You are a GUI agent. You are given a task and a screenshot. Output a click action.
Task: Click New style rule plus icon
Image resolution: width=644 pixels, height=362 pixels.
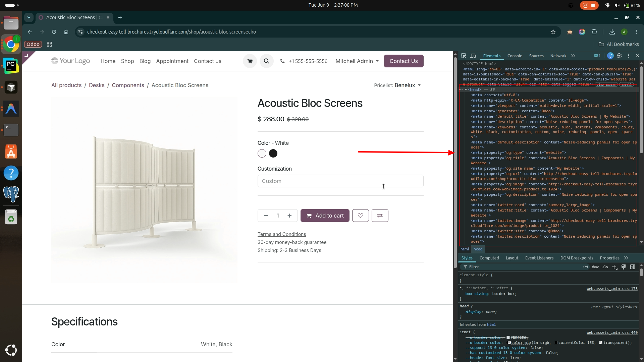click(614, 267)
